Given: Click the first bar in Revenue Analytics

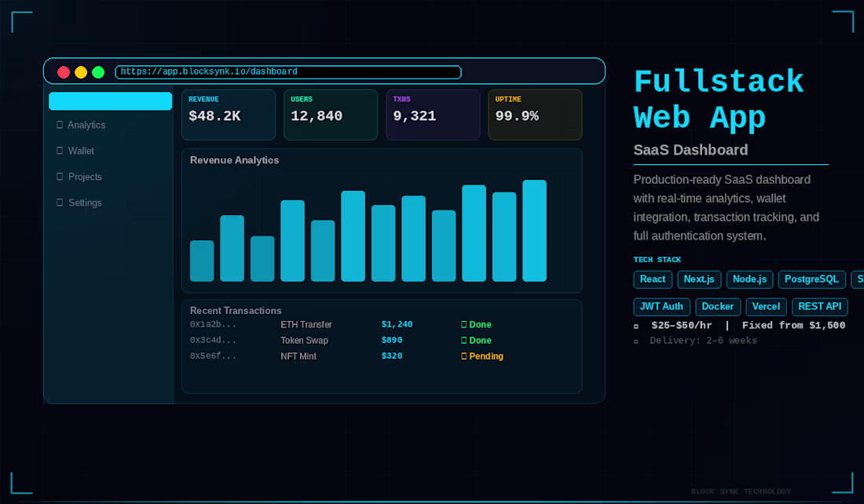Looking at the screenshot, I should (x=202, y=261).
